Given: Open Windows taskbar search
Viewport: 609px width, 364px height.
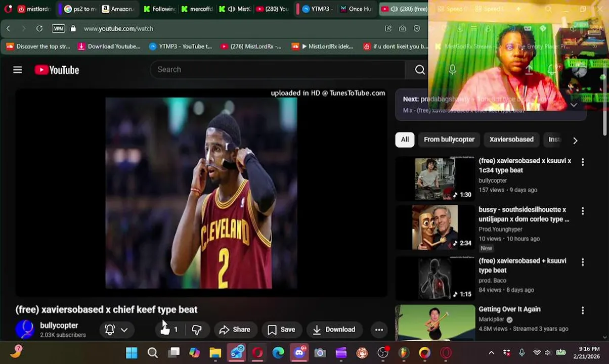Looking at the screenshot, I should [x=152, y=353].
